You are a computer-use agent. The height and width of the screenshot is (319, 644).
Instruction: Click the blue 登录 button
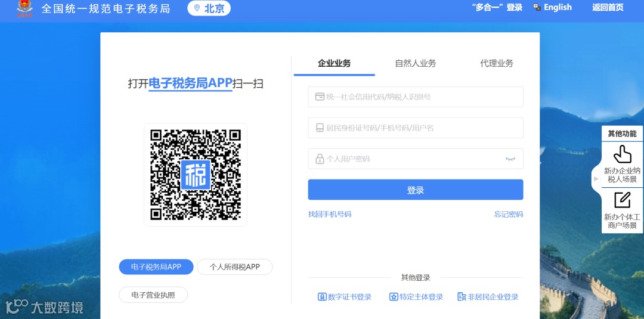click(x=415, y=190)
